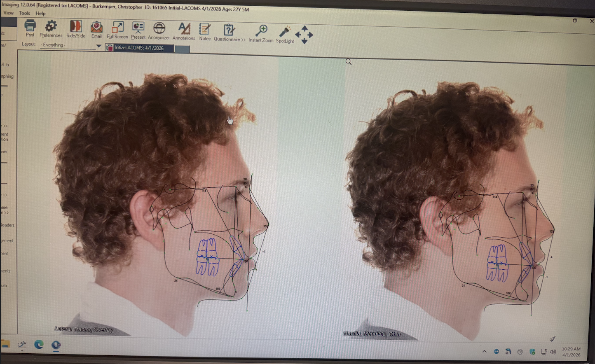The height and width of the screenshot is (364, 595).
Task: Open the Help menu
Action: (x=40, y=14)
